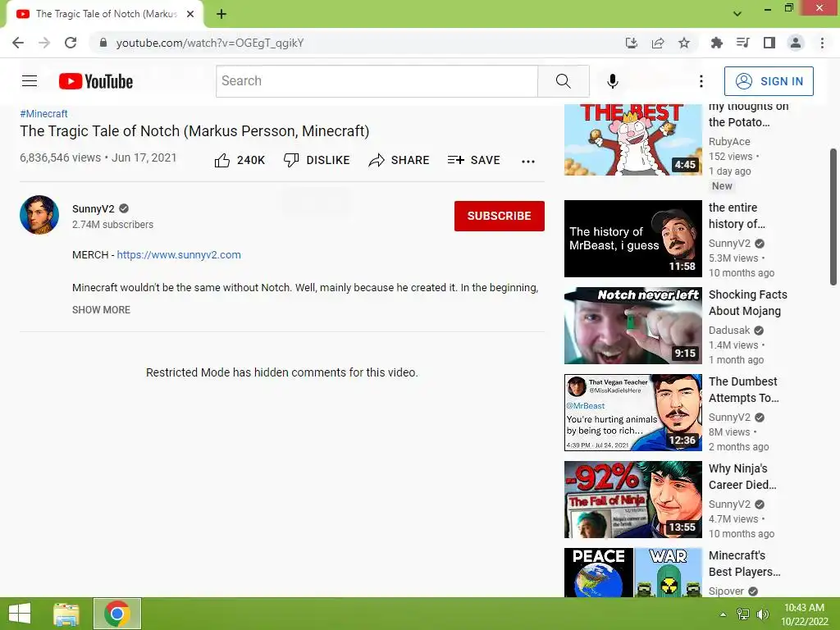
Task: Close the Tragic Tale of Notch tab
Action: 190,14
